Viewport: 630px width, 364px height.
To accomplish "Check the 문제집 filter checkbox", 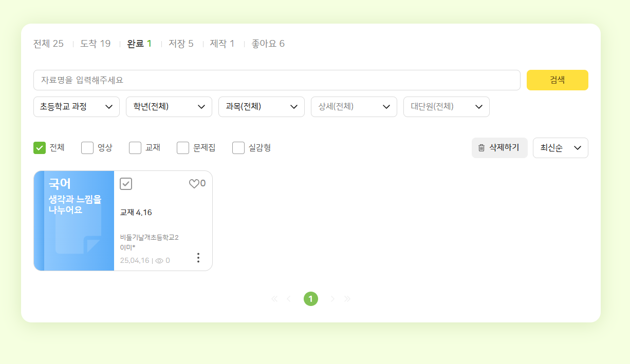I will tap(183, 148).
